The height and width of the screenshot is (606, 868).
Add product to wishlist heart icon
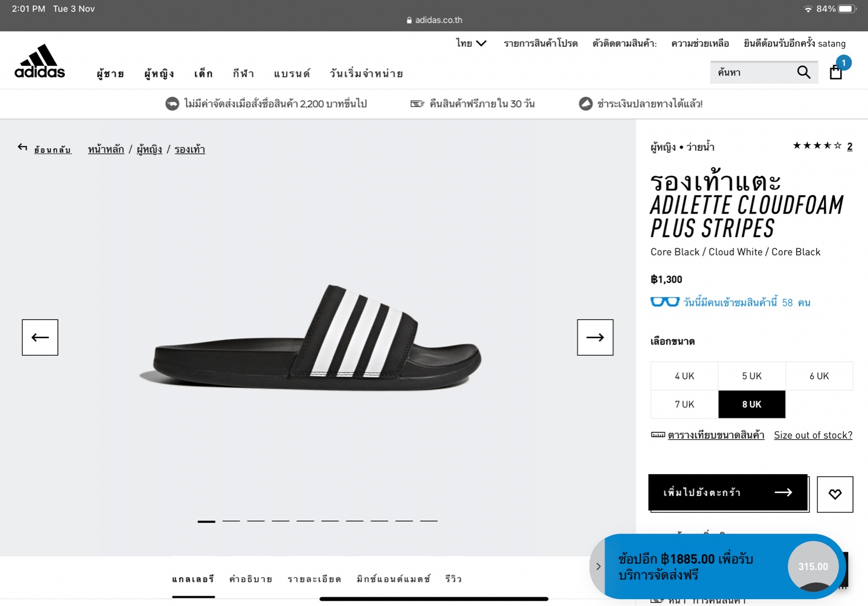pos(834,494)
